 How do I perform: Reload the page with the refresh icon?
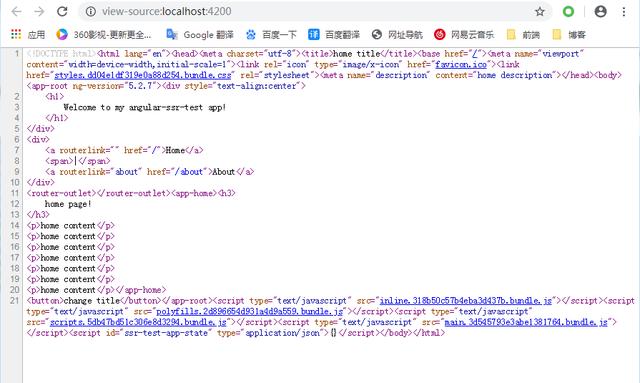click(62, 11)
